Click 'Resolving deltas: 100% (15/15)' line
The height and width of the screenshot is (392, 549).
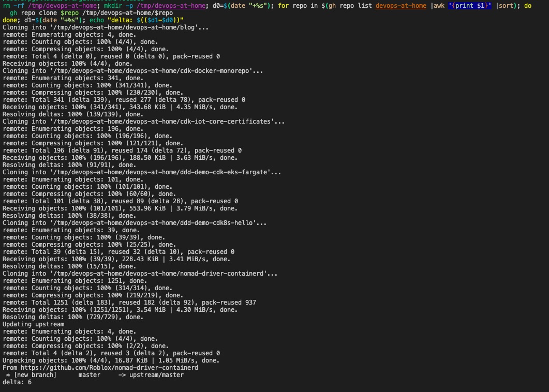point(69,266)
